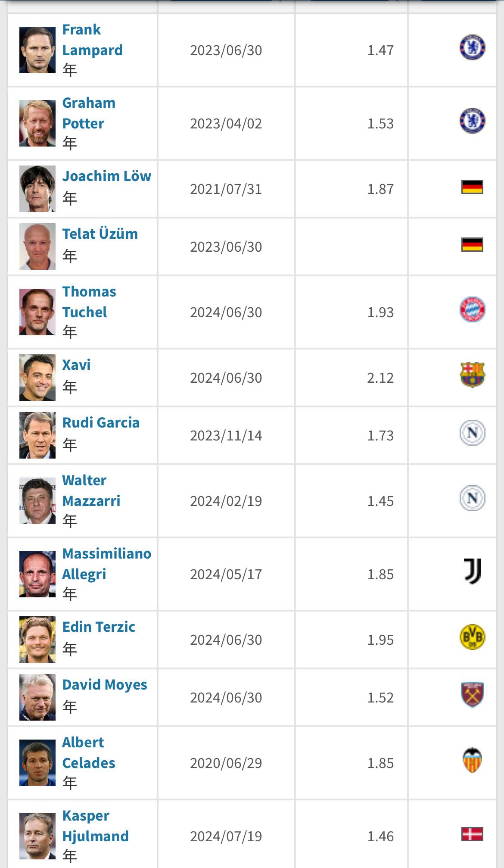Click the Denmark flag beside Kasper Hjulmand
Screen dimensions: 504x868
pyautogui.click(x=472, y=834)
